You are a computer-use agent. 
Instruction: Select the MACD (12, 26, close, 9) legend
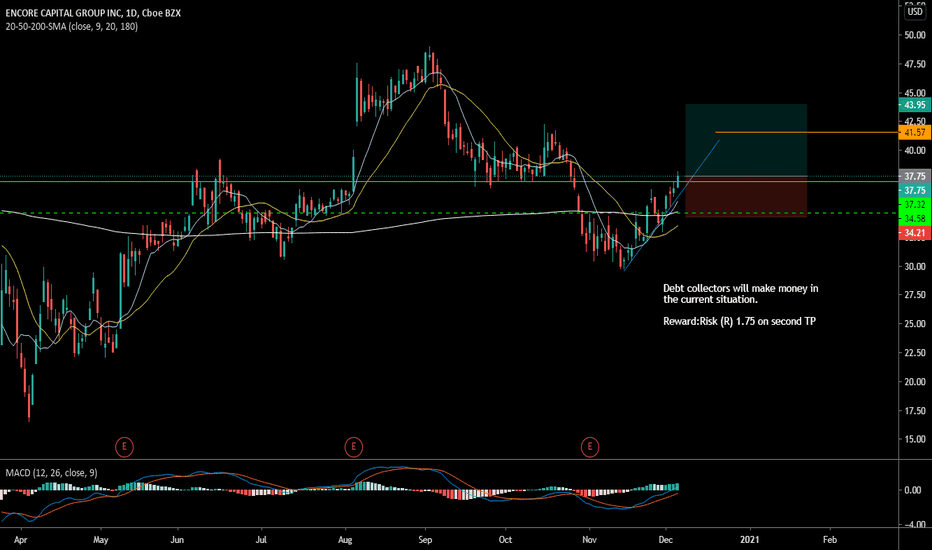[51, 473]
